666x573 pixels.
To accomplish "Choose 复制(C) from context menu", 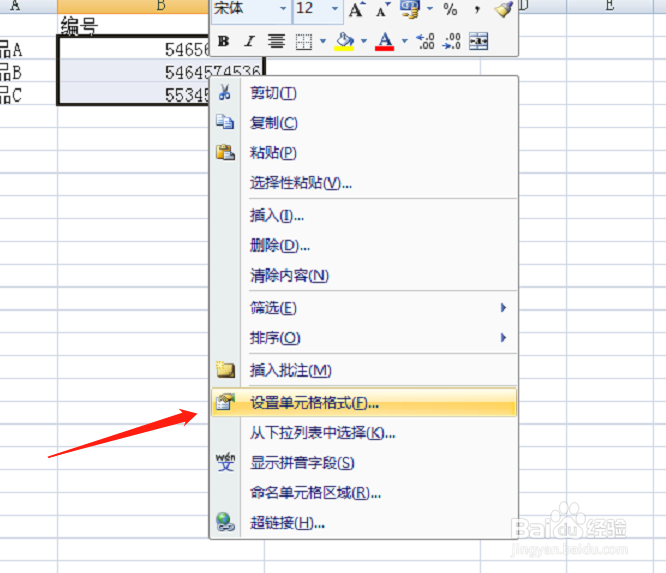I will pos(364,123).
